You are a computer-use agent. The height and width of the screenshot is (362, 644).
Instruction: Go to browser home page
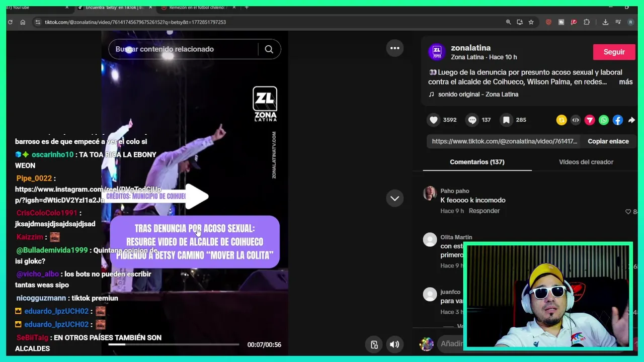coord(23,22)
